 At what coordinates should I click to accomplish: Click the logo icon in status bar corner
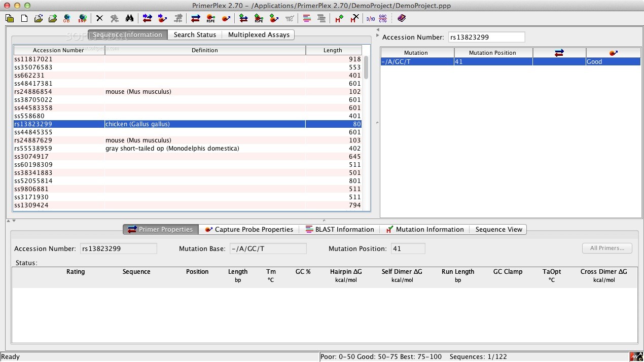coord(636,357)
